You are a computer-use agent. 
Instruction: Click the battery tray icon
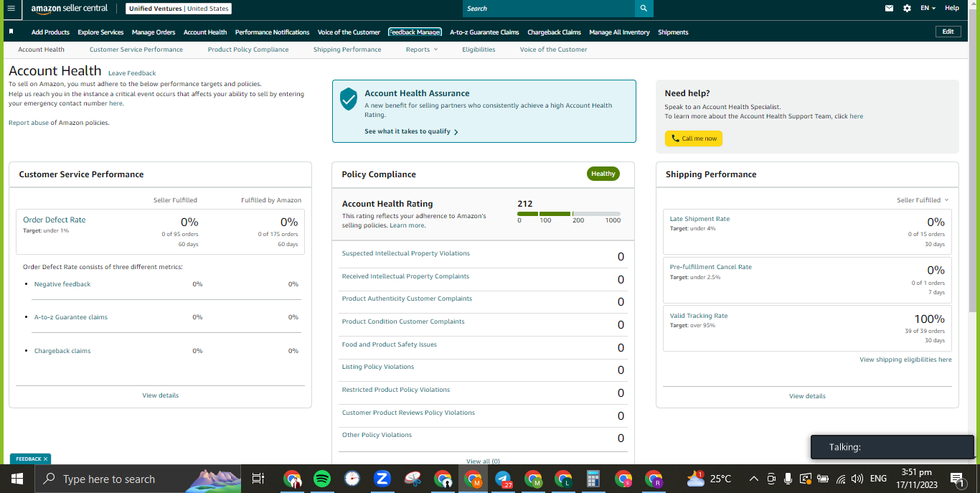coord(823,479)
